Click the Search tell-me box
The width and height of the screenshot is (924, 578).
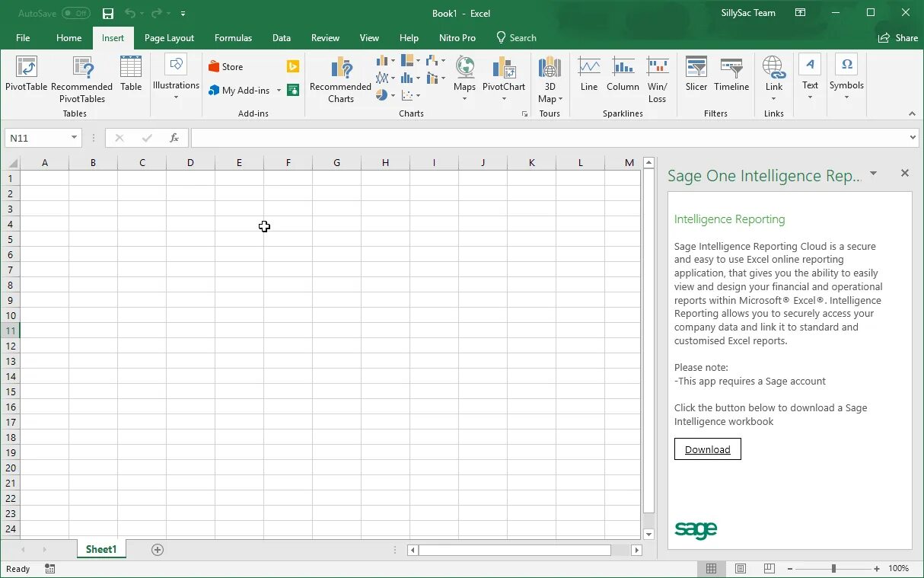click(516, 38)
